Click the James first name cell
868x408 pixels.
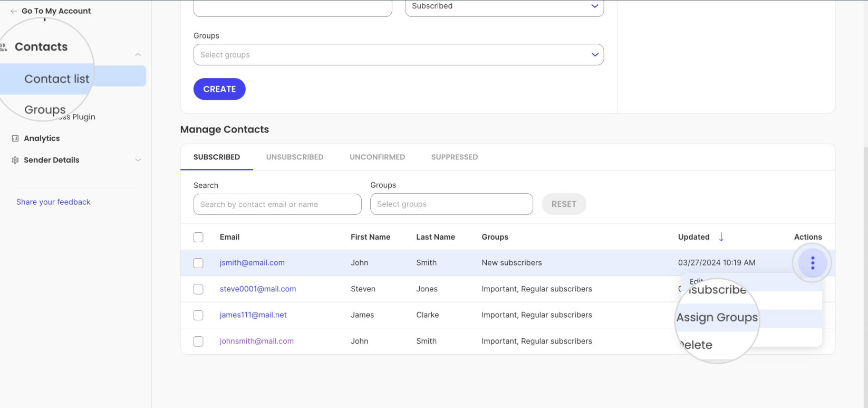pos(362,315)
